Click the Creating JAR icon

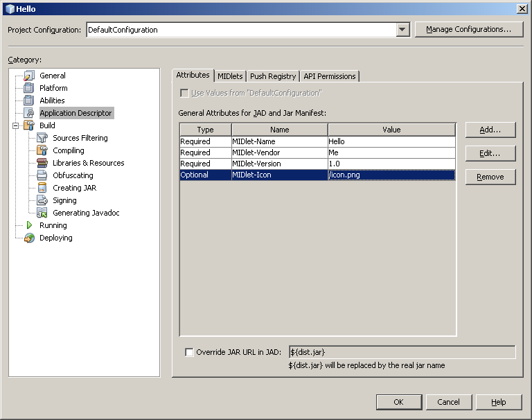pos(42,188)
